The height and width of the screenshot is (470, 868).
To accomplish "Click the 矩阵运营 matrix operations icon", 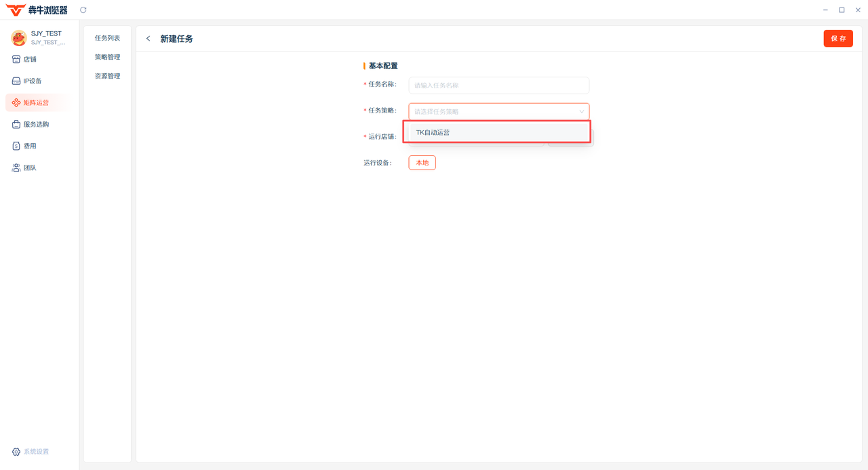I will pos(16,102).
